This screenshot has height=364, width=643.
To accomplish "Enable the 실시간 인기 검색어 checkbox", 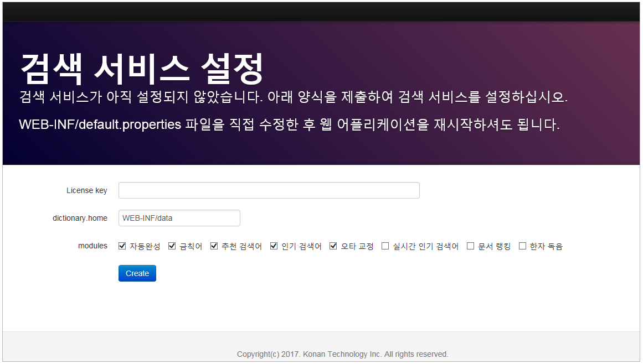I will pos(385,246).
